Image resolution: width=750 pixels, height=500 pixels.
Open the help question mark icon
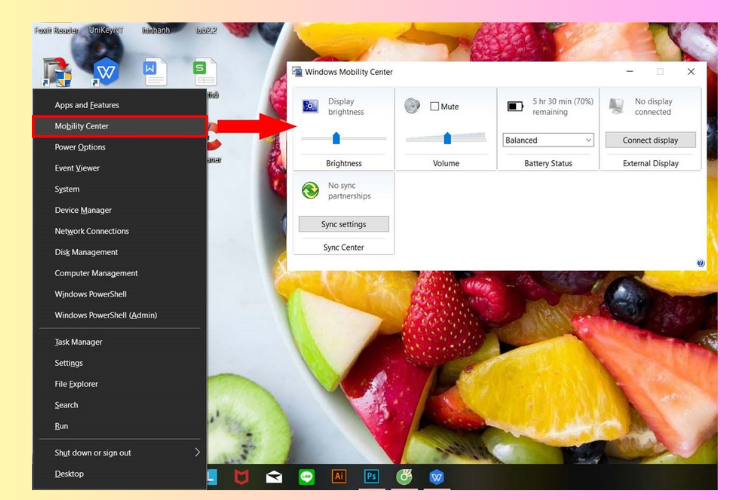click(x=700, y=263)
